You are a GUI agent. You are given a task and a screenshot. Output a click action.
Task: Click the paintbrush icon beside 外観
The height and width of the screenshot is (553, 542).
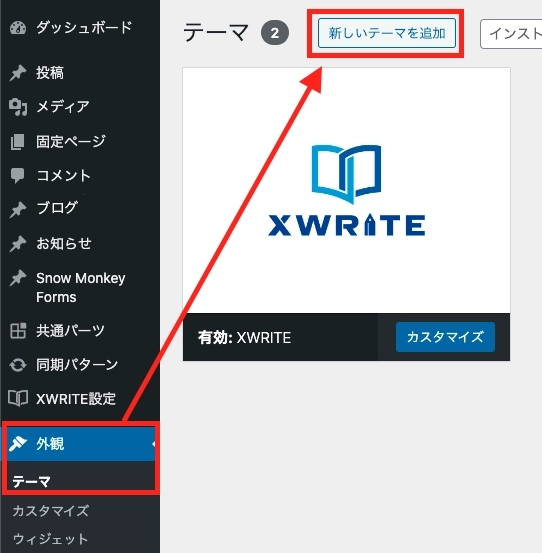coord(18,443)
